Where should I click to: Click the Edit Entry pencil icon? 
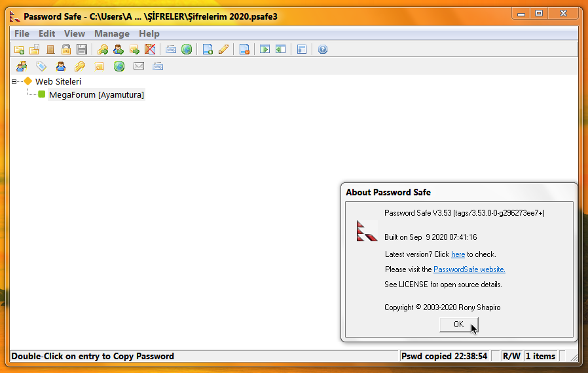[223, 49]
